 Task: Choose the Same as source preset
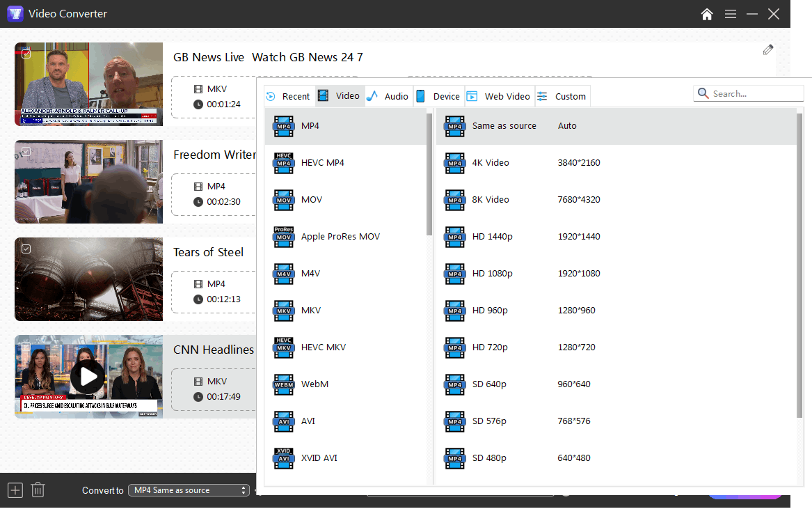pyautogui.click(x=616, y=126)
